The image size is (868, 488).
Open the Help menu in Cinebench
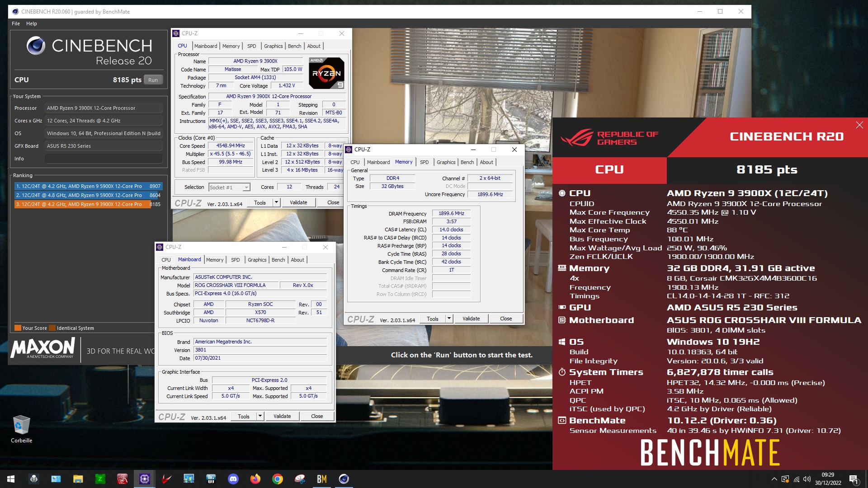coord(32,23)
